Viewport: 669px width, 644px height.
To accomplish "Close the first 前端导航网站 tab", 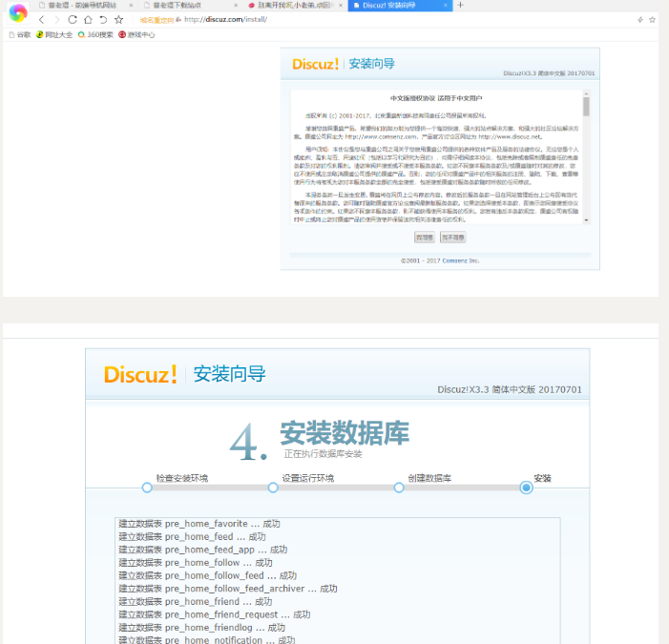I will (131, 6).
